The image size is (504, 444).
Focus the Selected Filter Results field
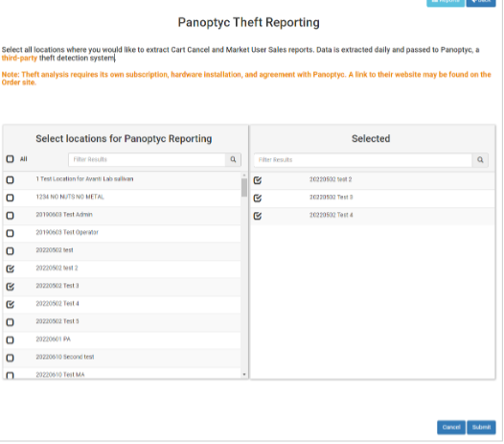coord(363,160)
